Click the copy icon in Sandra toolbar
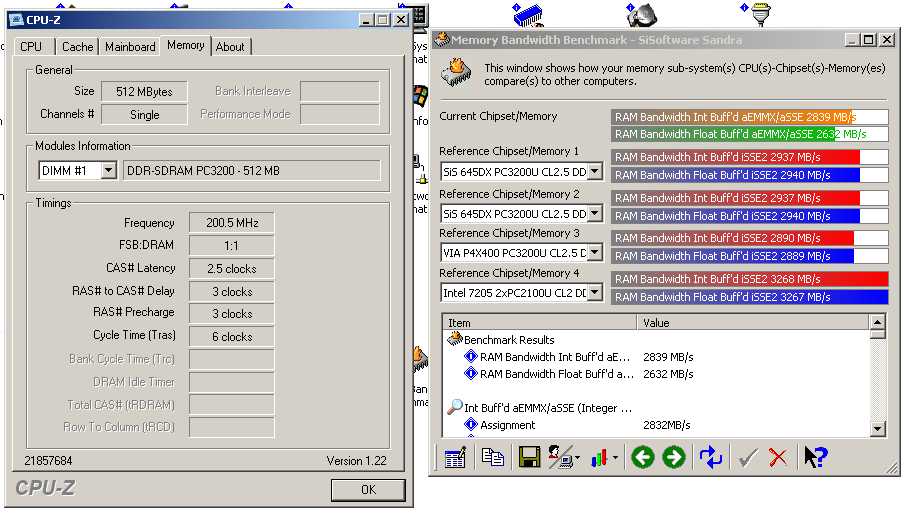 [x=493, y=457]
